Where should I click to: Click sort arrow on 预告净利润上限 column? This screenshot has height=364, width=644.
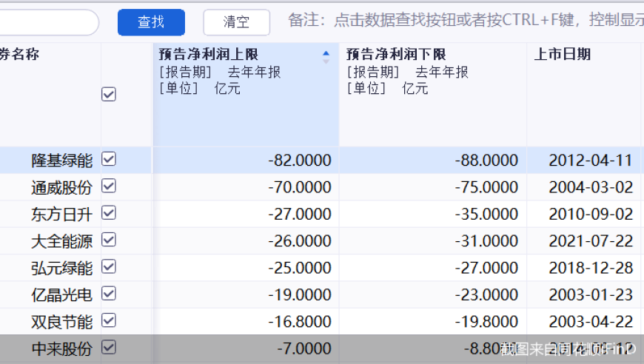pyautogui.click(x=326, y=57)
